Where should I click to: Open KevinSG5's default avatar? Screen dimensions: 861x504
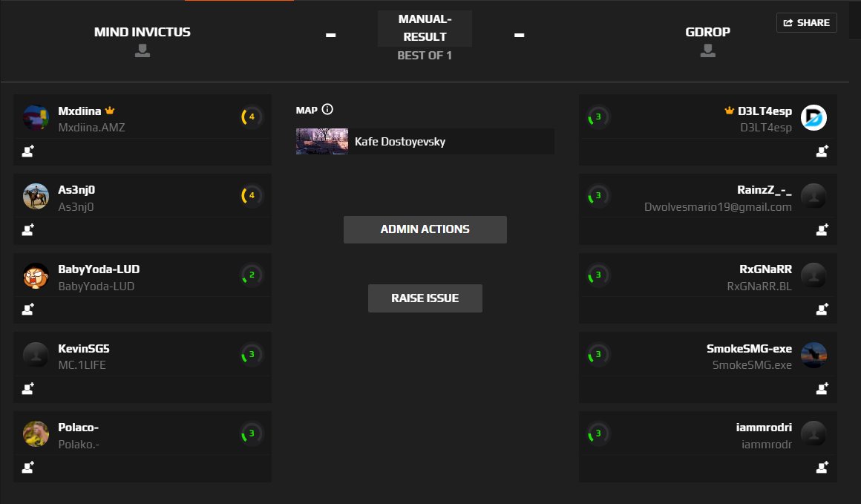coord(36,355)
